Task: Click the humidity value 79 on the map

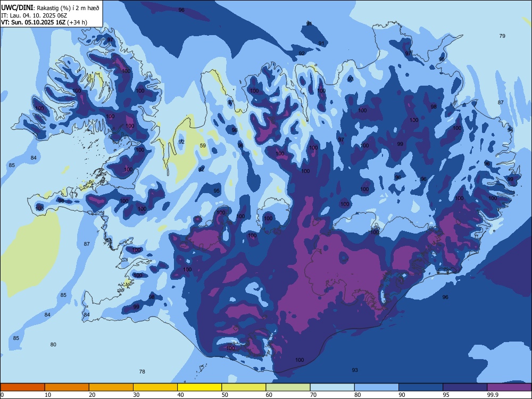Action: click(502, 36)
